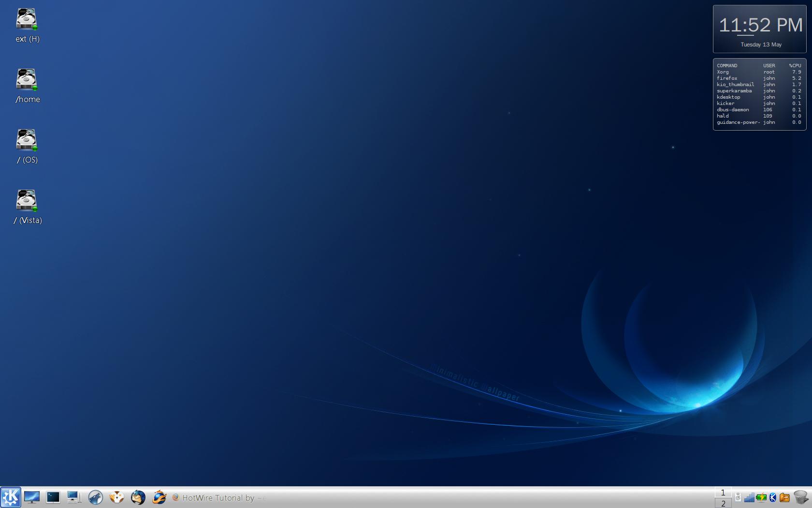This screenshot has width=812, height=508.
Task: Switch to the HotWire Tutorial Firefox window
Action: coord(218,498)
